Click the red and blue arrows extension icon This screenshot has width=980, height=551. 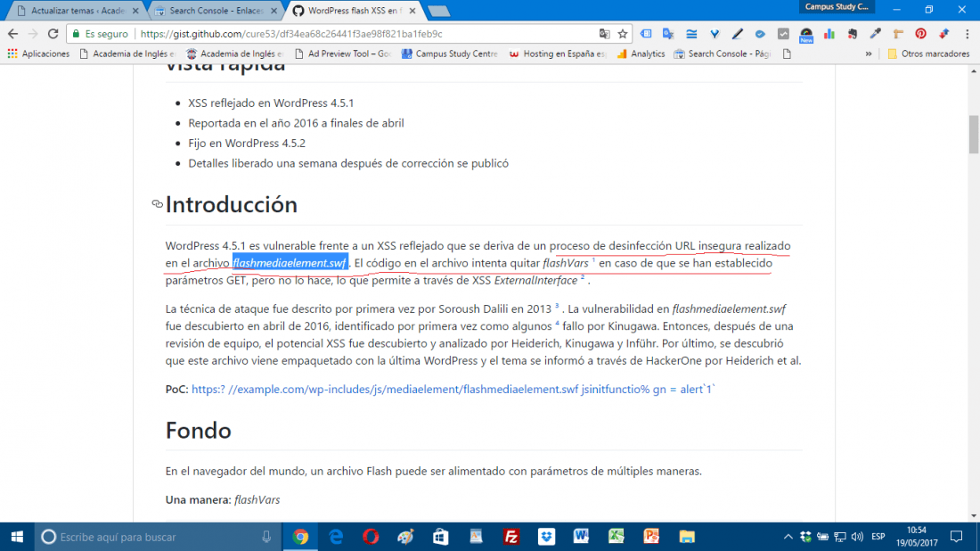[x=943, y=34]
